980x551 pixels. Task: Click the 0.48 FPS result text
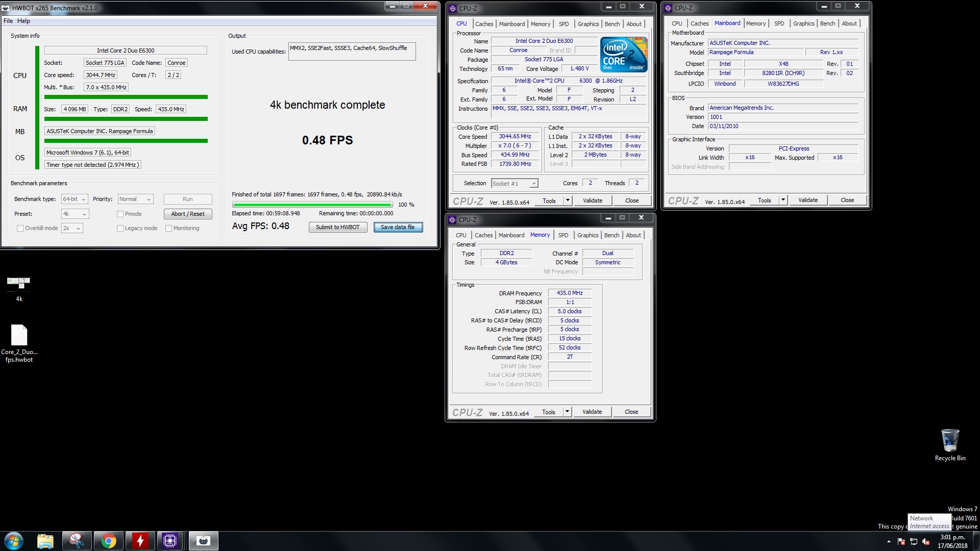327,140
